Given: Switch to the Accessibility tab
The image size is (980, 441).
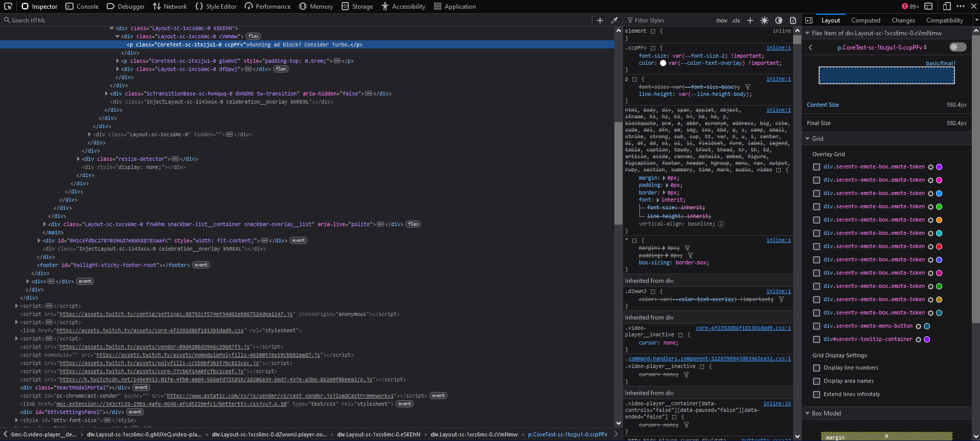Looking at the screenshot, I should pos(403,6).
